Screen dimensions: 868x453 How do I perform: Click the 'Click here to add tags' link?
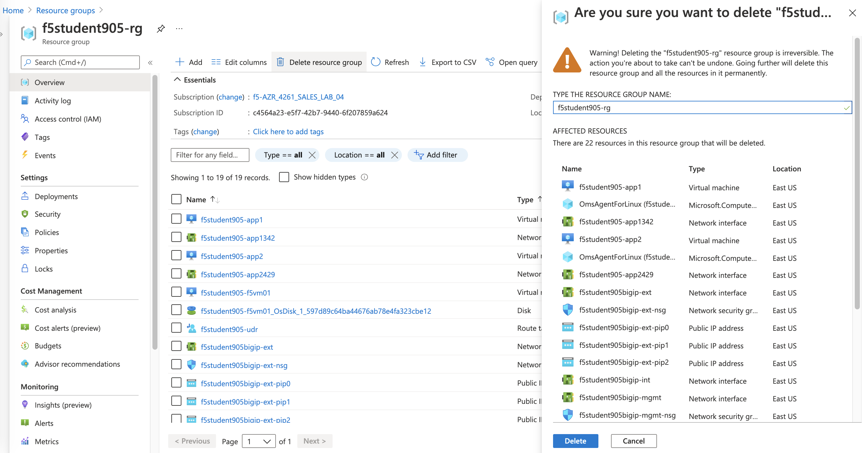288,132
